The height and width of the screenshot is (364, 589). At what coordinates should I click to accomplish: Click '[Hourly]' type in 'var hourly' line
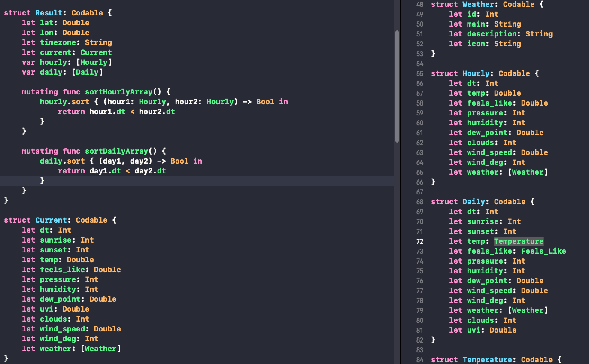(94, 62)
